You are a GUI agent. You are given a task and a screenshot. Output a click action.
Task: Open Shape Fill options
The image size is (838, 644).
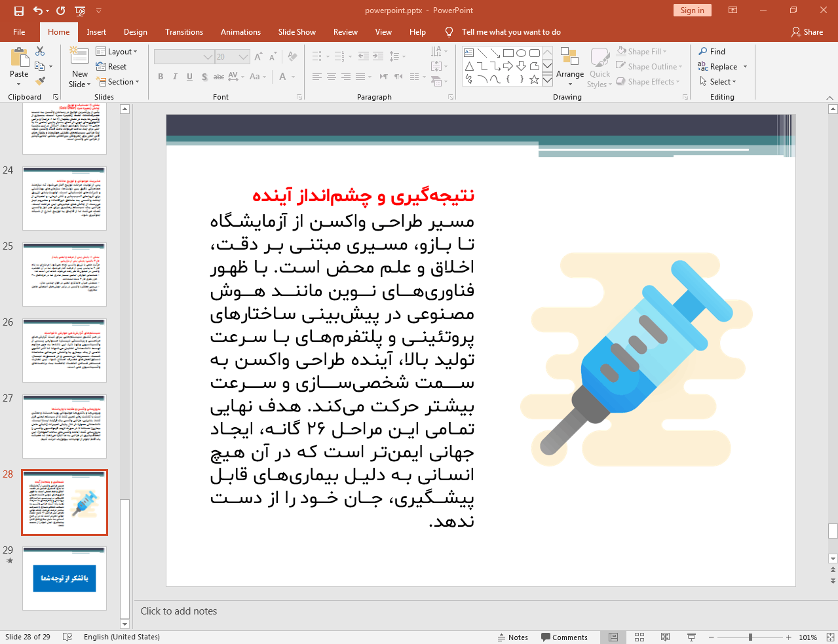point(642,52)
